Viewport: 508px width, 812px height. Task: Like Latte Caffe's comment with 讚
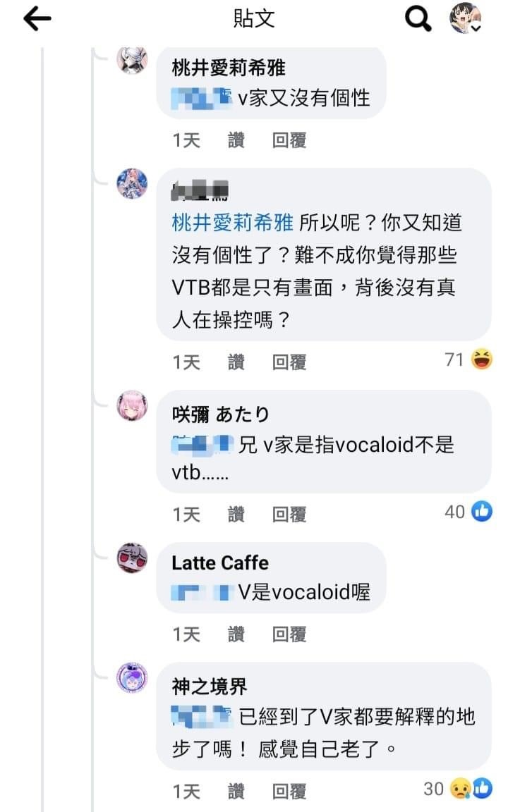click(236, 634)
